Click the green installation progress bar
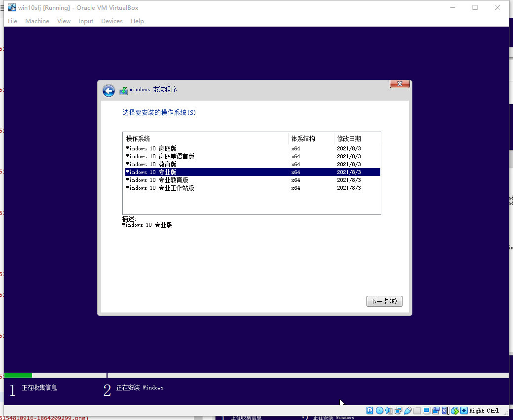The width and height of the screenshot is (513, 420). (18, 375)
